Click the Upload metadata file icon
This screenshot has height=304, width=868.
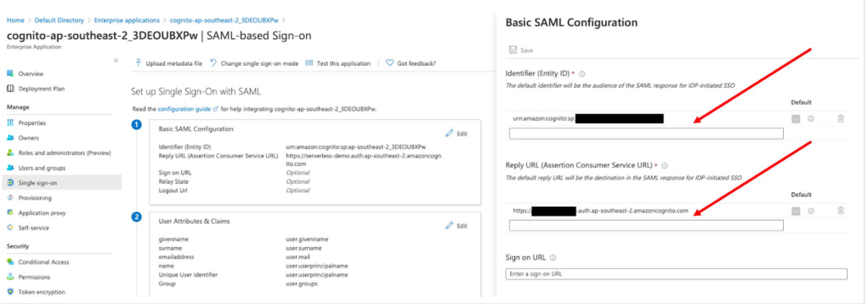(138, 63)
